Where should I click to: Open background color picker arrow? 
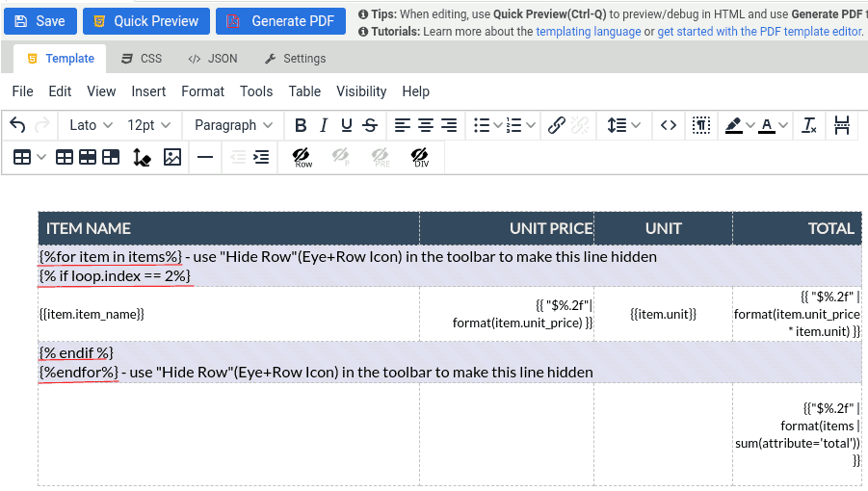[750, 125]
